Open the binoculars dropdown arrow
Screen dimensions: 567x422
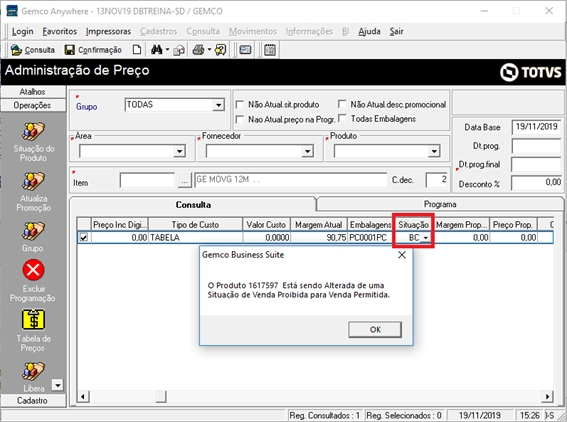[x=167, y=50]
